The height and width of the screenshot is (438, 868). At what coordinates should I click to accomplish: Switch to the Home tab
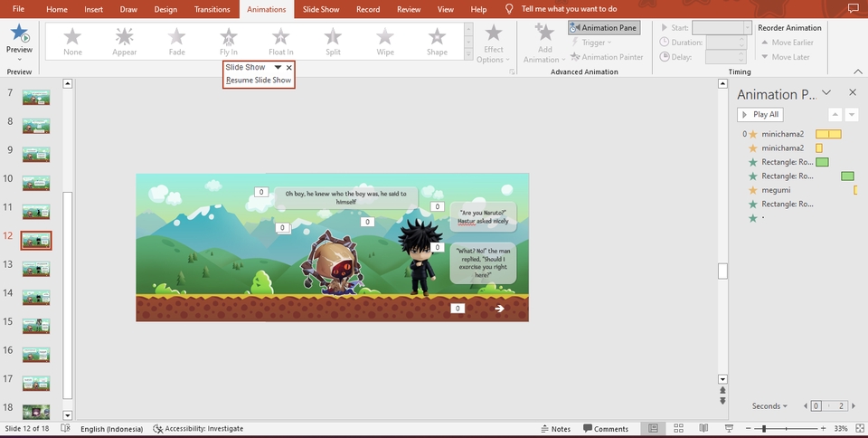pos(56,9)
